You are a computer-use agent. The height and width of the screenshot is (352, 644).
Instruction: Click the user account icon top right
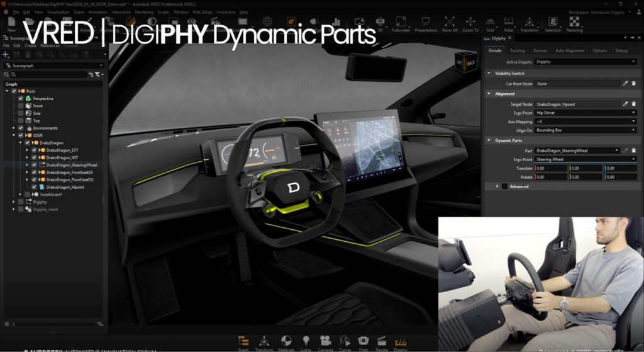point(639,12)
